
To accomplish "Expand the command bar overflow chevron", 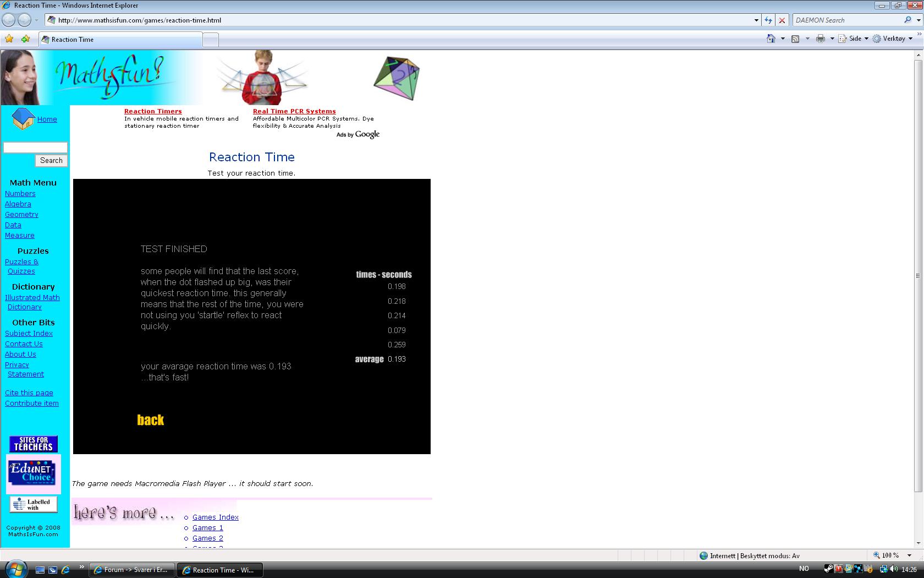I will coord(919,34).
